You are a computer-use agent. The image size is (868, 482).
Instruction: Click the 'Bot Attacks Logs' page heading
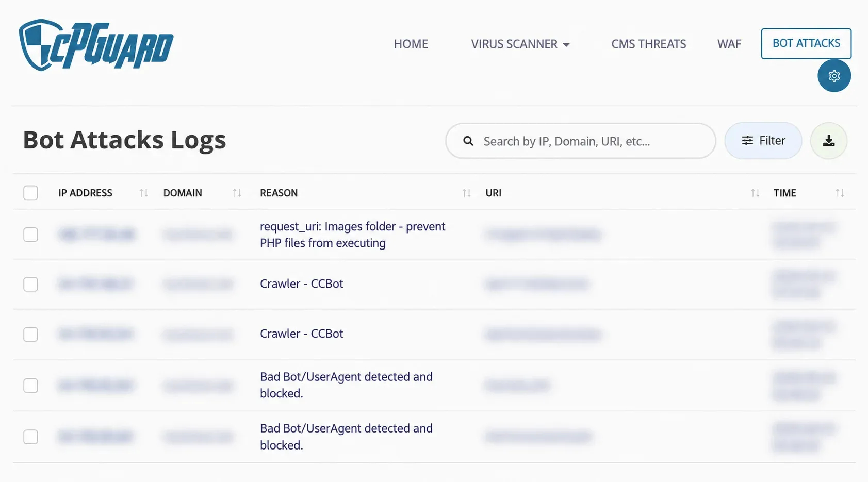125,140
